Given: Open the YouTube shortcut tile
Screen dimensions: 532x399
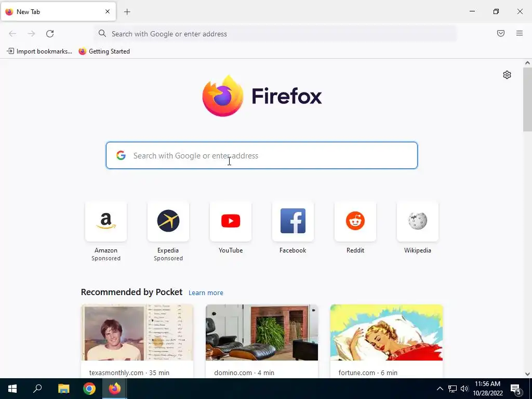Looking at the screenshot, I should [x=230, y=221].
